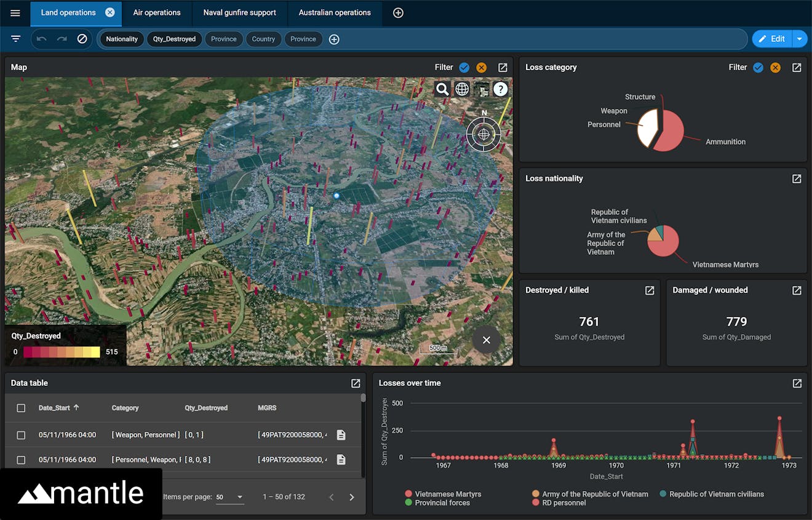The width and height of the screenshot is (812, 520).
Task: Click the map search magnifier icon
Action: (442, 89)
